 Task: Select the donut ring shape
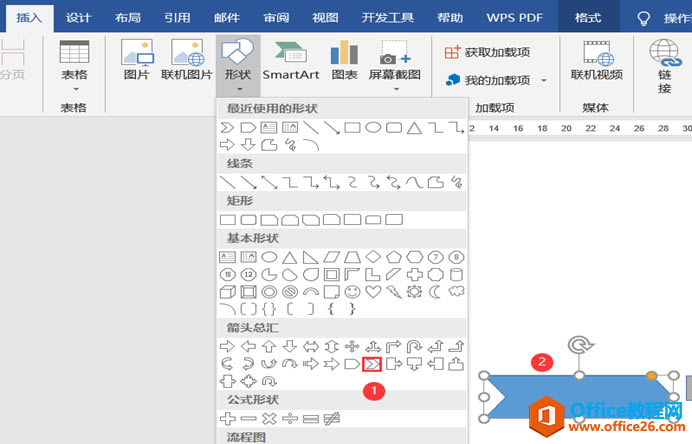[269, 292]
